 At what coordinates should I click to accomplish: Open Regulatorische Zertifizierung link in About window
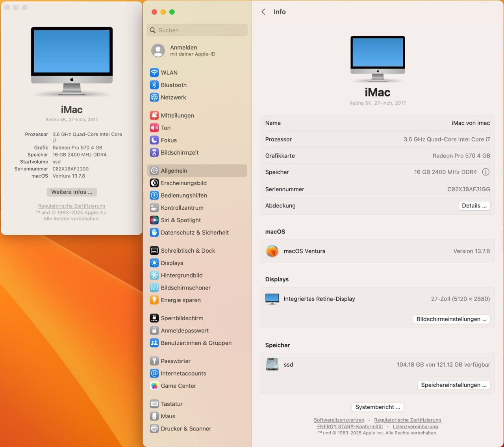point(72,206)
